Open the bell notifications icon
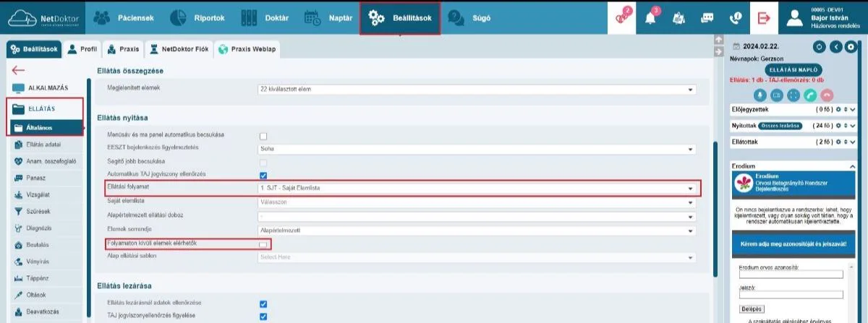Image resolution: width=868 pixels, height=323 pixels. click(650, 18)
